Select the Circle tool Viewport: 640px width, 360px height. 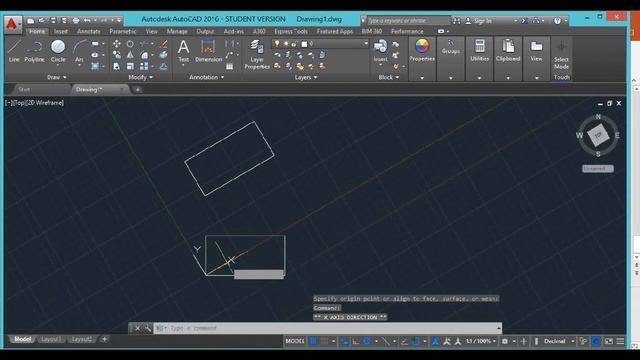(58, 51)
